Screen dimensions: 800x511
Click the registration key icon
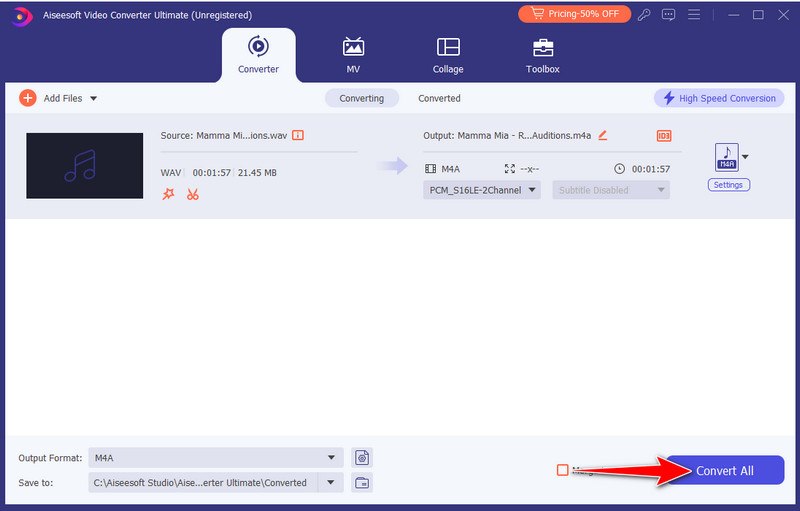(643, 15)
